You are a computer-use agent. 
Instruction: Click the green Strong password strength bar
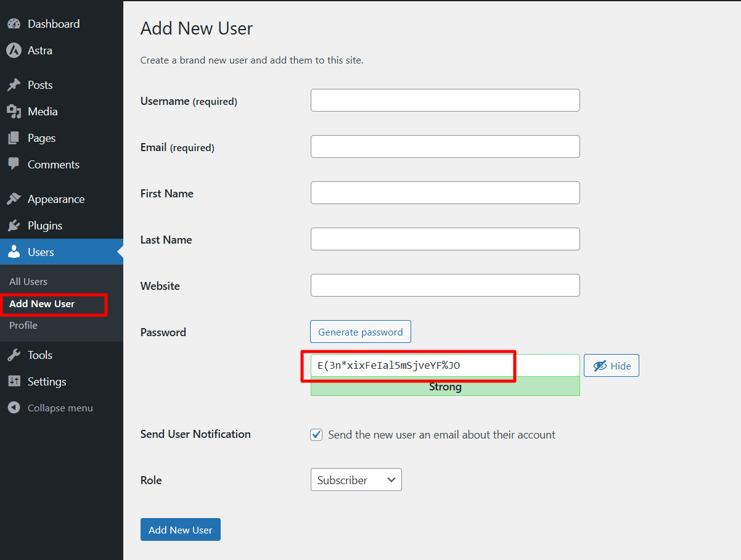pyautogui.click(x=445, y=387)
